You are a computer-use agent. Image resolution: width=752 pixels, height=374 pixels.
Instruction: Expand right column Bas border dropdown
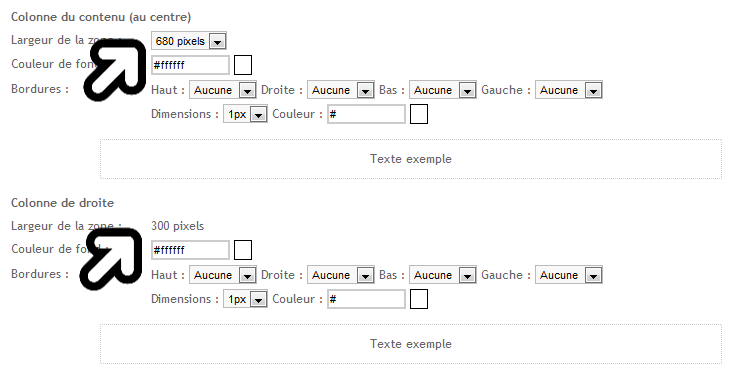[x=443, y=275]
